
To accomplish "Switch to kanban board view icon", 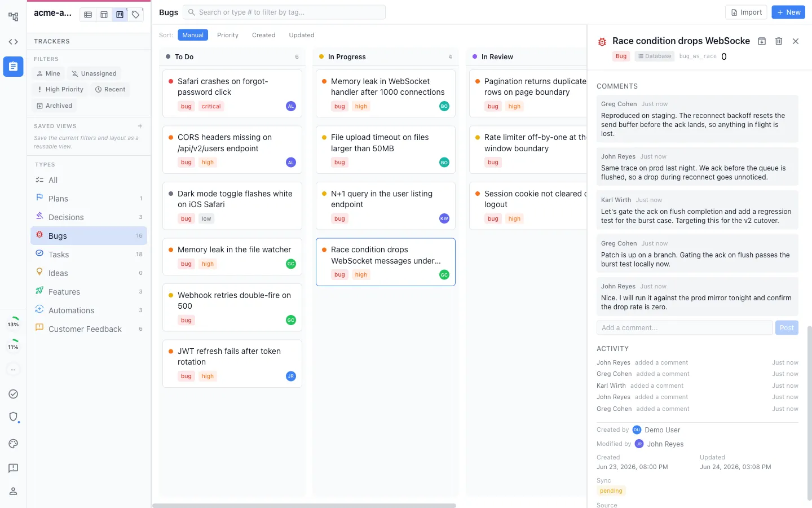I will (x=120, y=15).
